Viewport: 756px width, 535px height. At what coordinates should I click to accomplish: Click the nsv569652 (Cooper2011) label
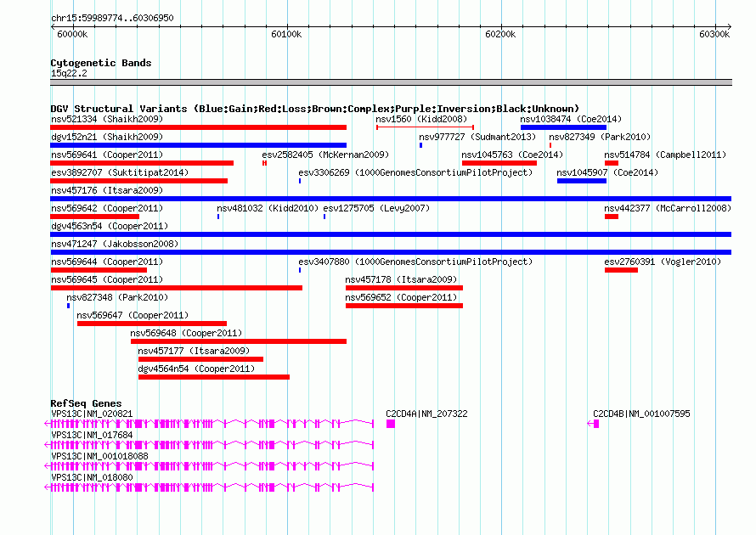401,297
